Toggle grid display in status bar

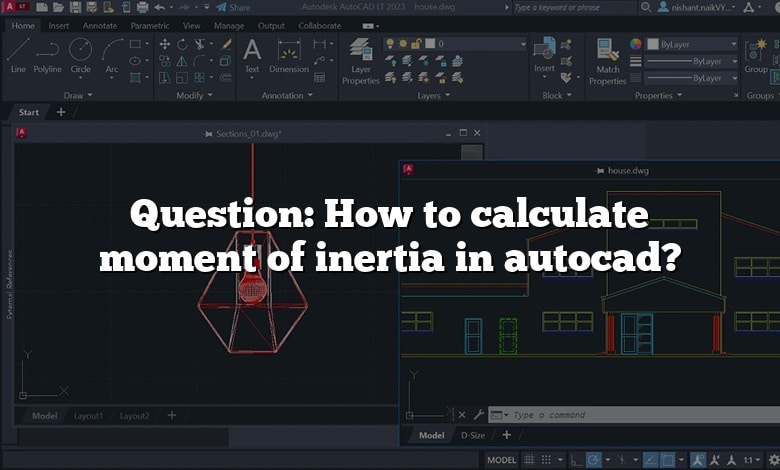[x=529, y=460]
